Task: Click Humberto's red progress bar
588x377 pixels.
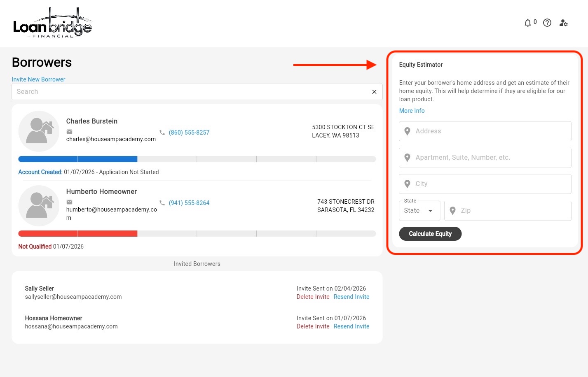Action: [x=77, y=234]
